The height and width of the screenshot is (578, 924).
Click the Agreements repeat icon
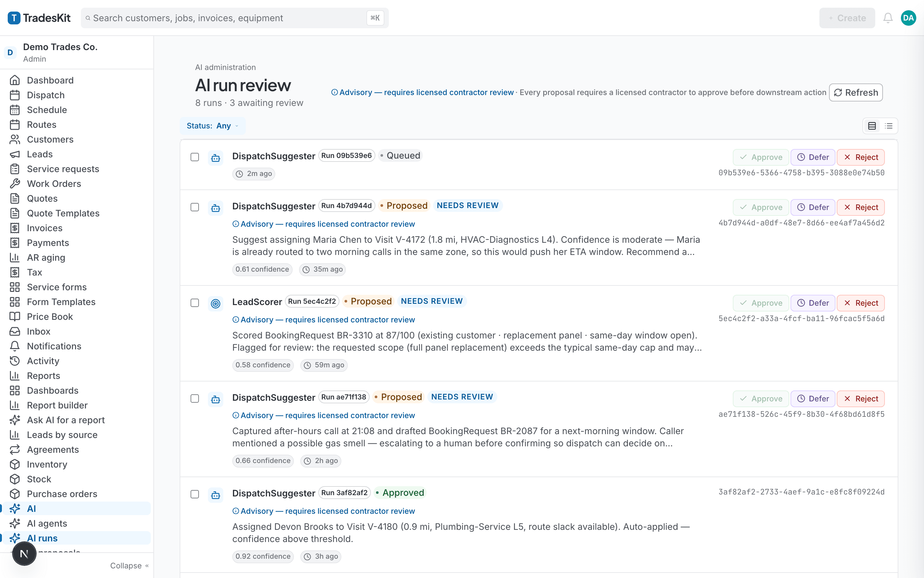pos(14,450)
